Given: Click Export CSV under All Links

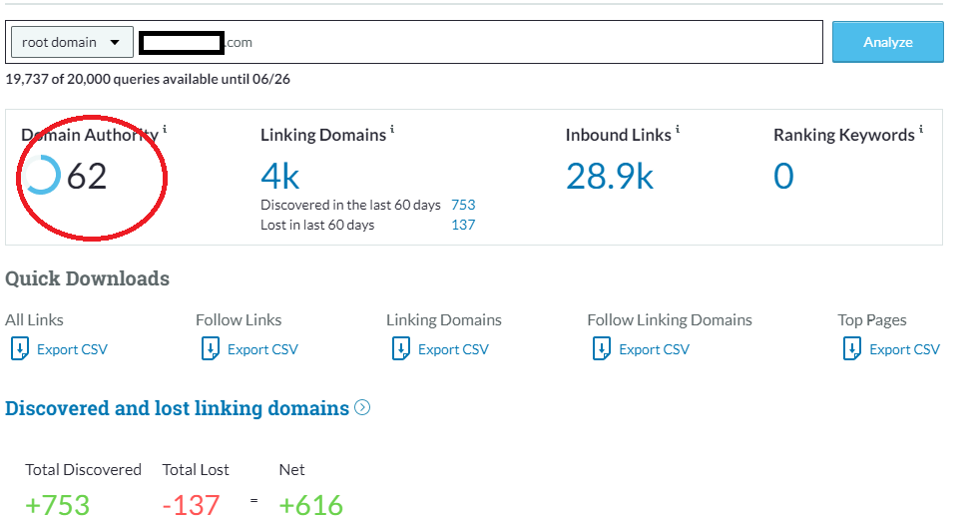Looking at the screenshot, I should [72, 349].
